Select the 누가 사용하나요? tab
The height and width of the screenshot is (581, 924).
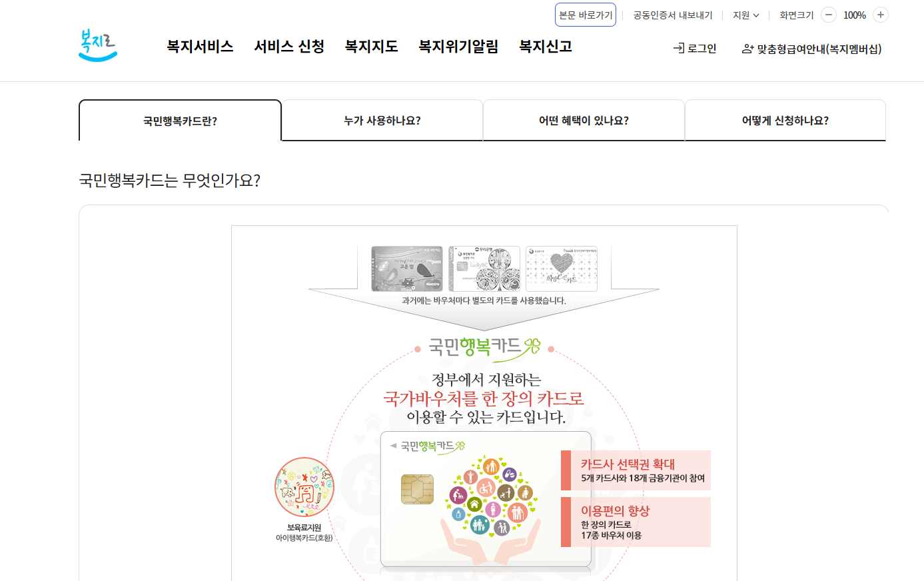point(382,121)
